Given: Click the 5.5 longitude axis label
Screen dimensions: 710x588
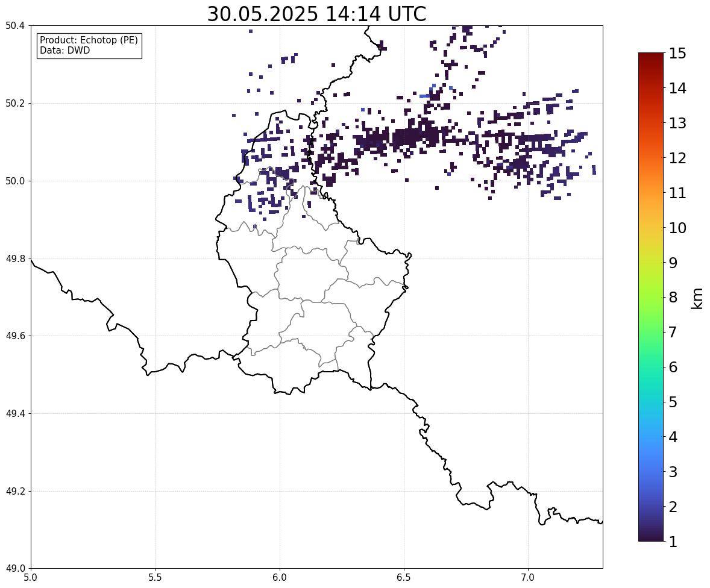Looking at the screenshot, I should 155,578.
